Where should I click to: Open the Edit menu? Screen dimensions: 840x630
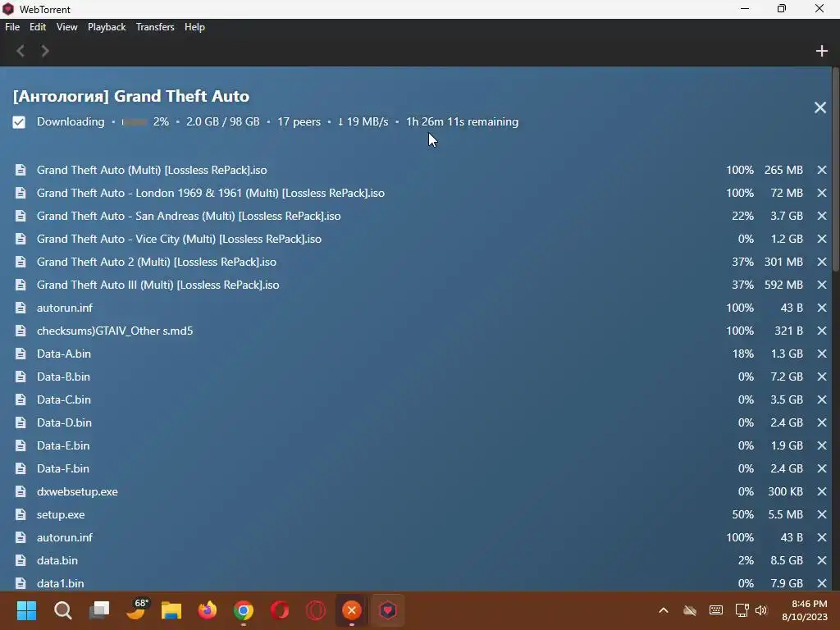38,27
